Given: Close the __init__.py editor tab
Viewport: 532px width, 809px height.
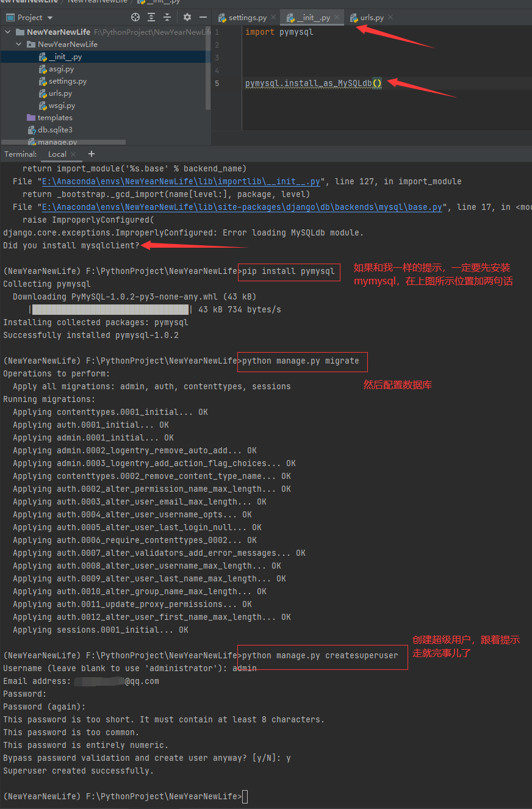Looking at the screenshot, I should coord(337,18).
